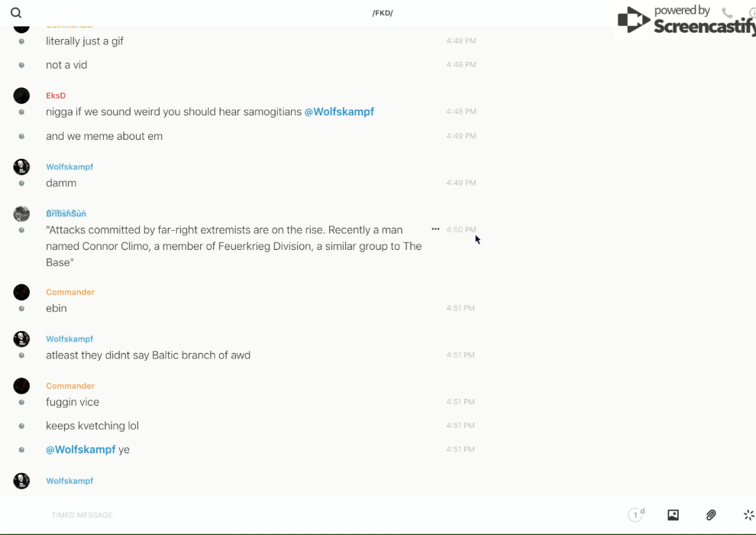This screenshot has width=756, height=535.
Task: Click the @Wolfskampf mention before 'ye'
Action: click(80, 449)
